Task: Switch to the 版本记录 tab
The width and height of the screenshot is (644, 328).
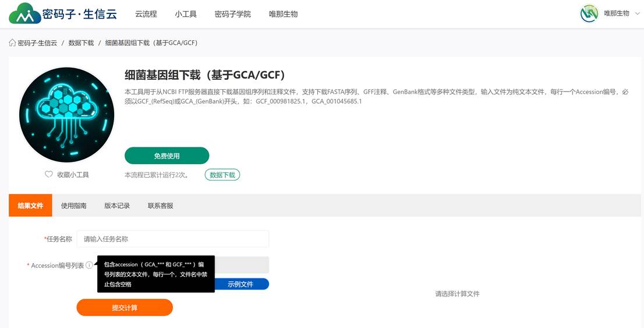Action: pyautogui.click(x=117, y=206)
